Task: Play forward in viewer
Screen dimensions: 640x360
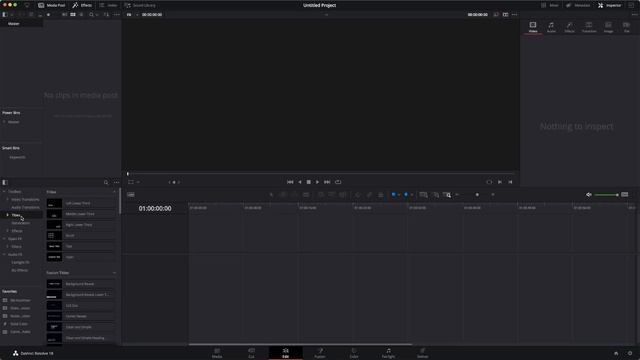Action: 318,182
